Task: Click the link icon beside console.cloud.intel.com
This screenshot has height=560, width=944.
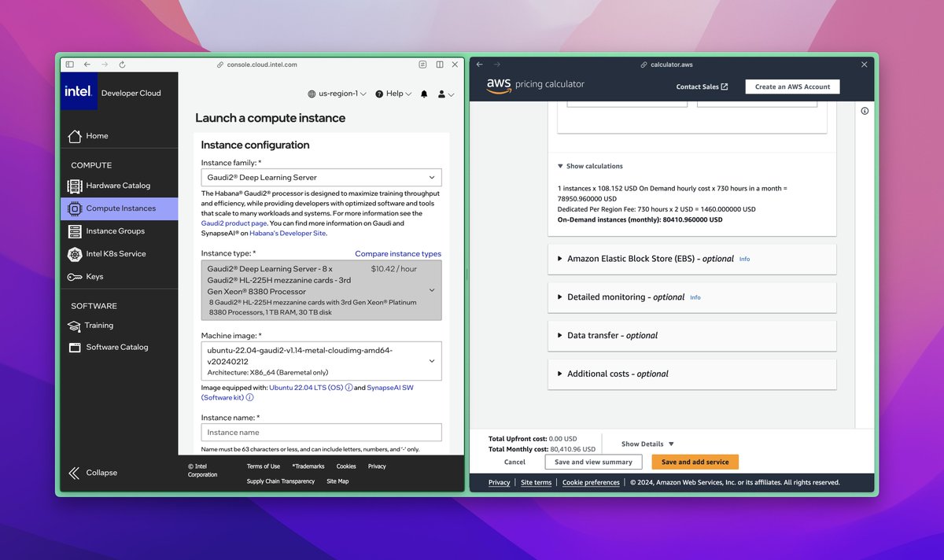Action: [220, 64]
